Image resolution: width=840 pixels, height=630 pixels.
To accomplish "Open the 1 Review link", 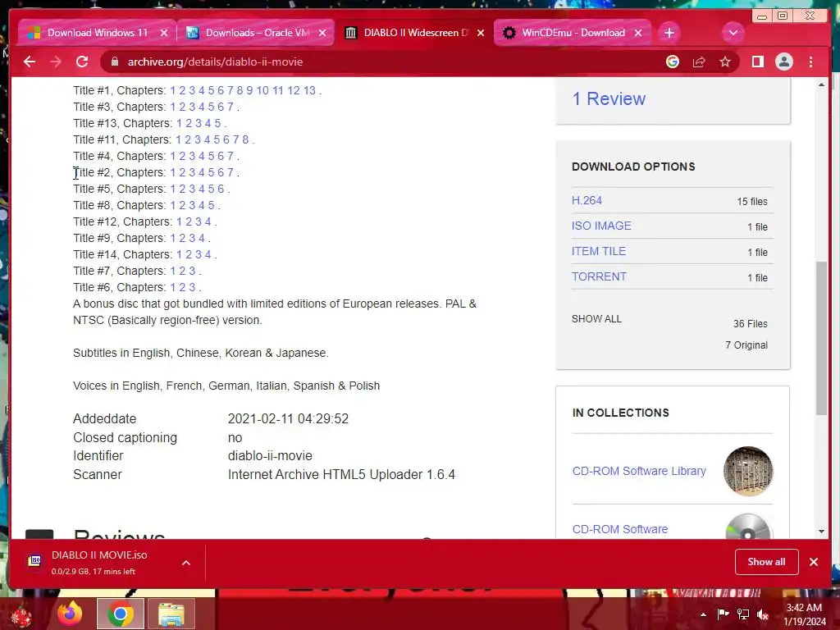I will [x=609, y=98].
